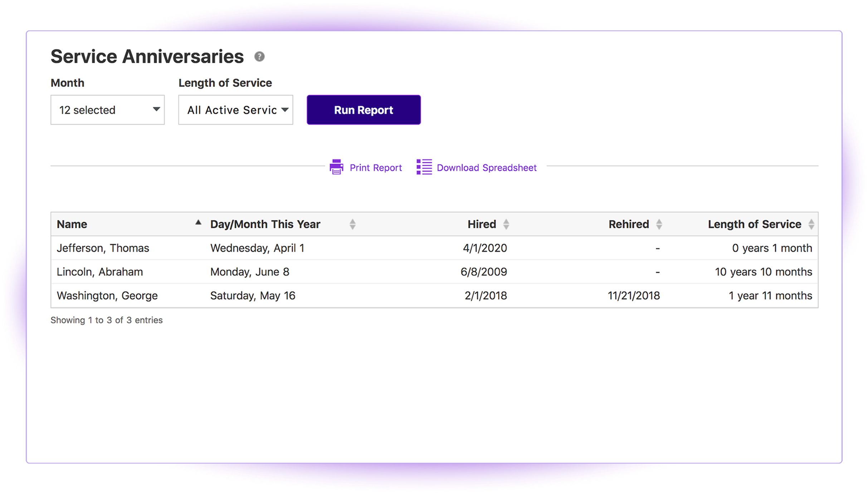The height and width of the screenshot is (494, 868).
Task: Click the printer icon
Action: [x=336, y=167]
